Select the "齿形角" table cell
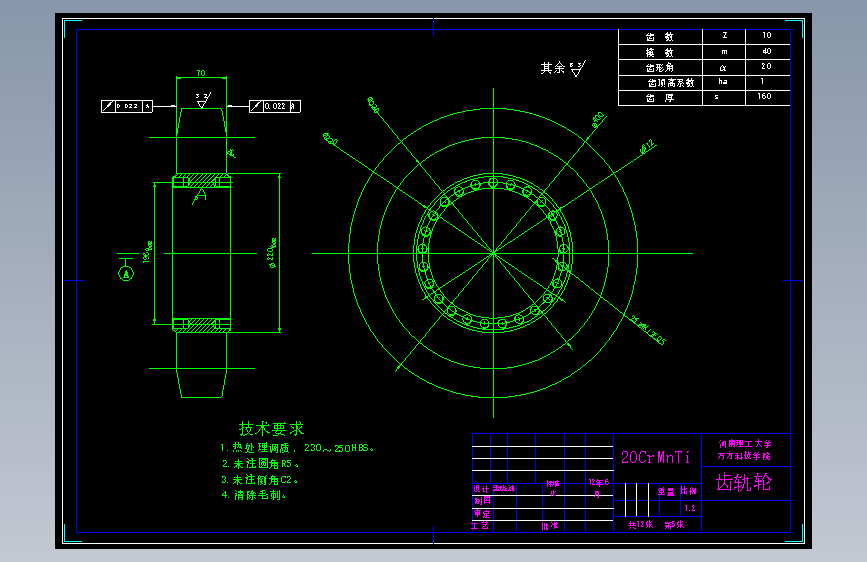The image size is (867, 562). (x=660, y=67)
